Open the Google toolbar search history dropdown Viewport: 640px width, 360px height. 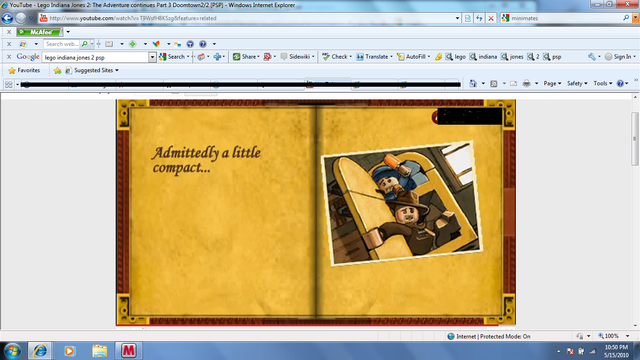point(152,57)
